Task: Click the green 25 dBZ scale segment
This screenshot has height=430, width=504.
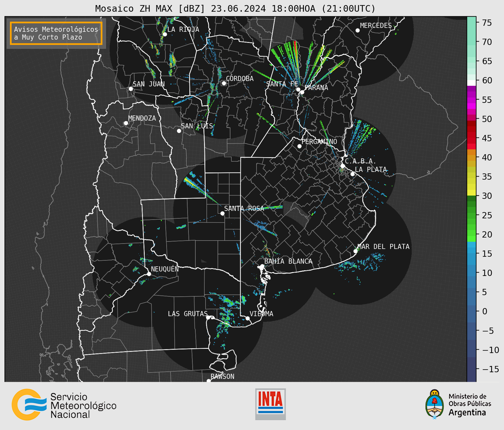Action: coord(471,215)
